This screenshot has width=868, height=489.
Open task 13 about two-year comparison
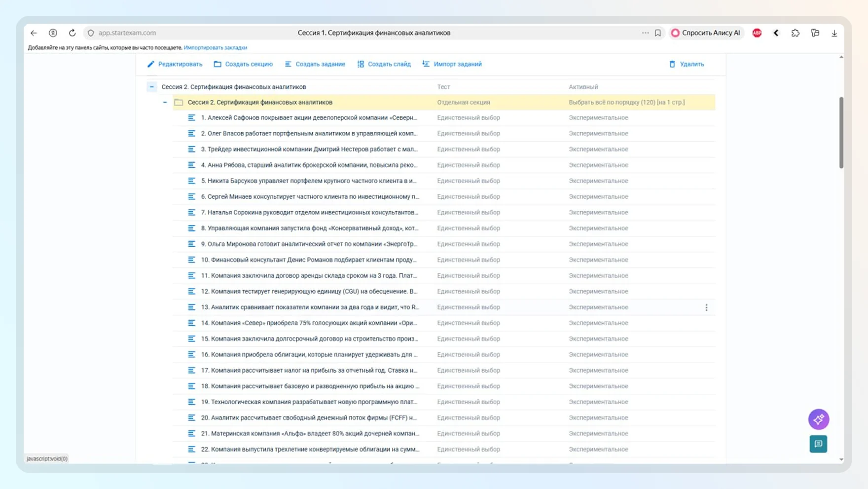(x=310, y=307)
